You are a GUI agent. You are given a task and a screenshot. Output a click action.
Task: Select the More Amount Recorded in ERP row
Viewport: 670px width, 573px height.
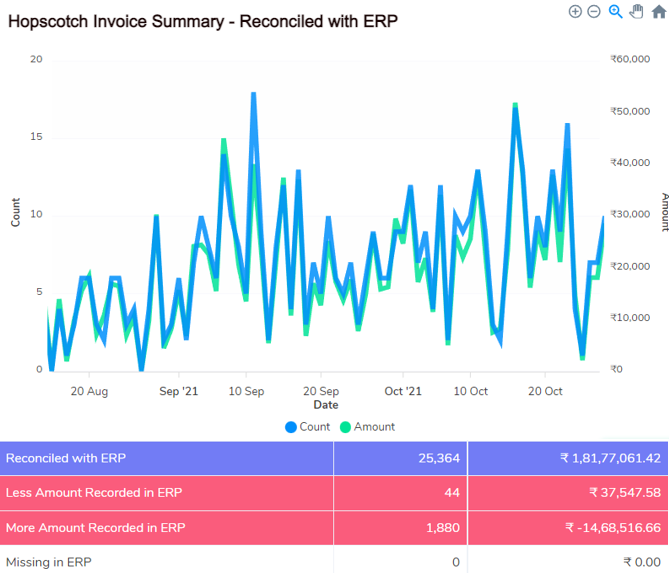(334, 528)
